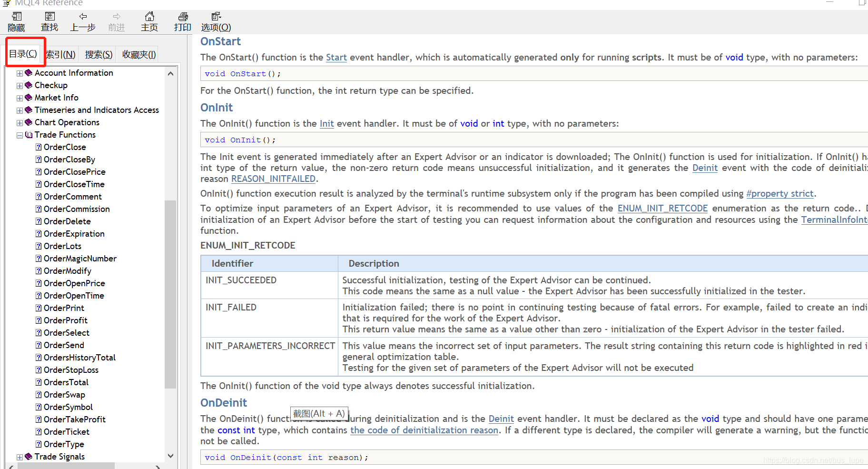Open the Deinit link after REASON_INITFAILED paragraph
Screen dimensions: 868x469
point(705,168)
